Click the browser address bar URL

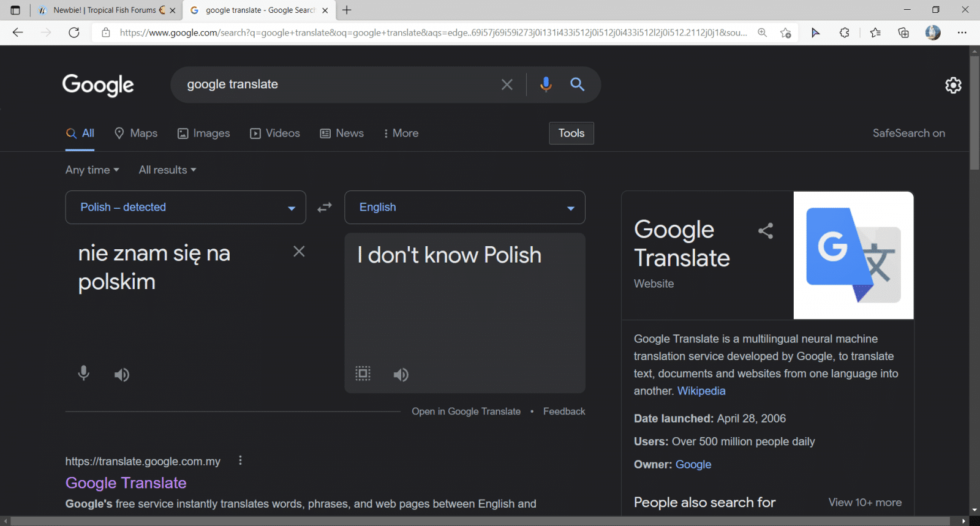[433, 32]
